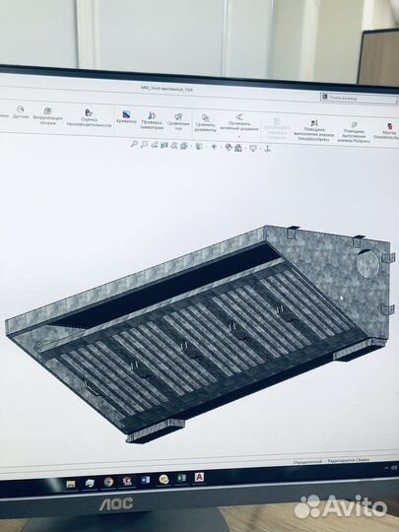Select Zoom to Area icon

[144, 145]
